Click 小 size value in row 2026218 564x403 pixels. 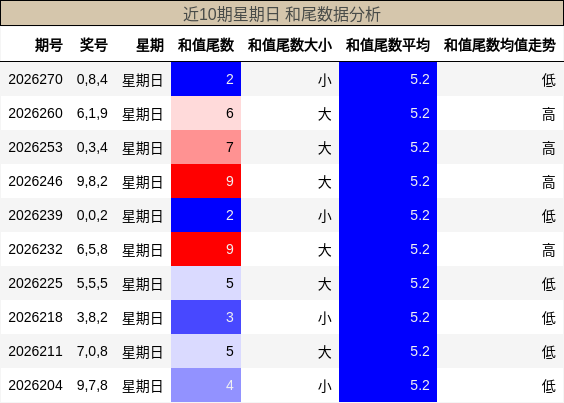[x=324, y=318]
